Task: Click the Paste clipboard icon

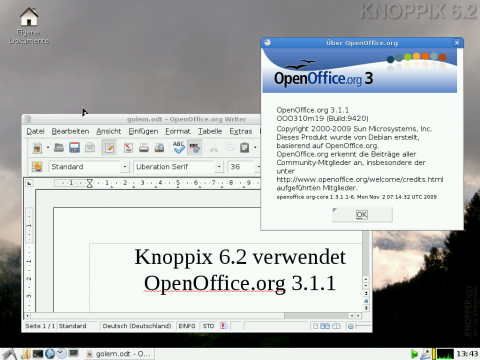Action: (245, 147)
